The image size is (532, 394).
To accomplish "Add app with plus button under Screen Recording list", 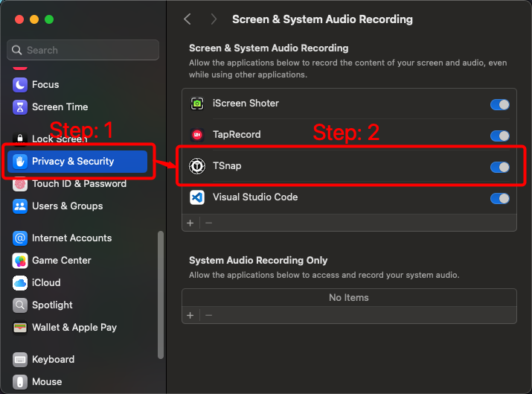I will 190,223.
